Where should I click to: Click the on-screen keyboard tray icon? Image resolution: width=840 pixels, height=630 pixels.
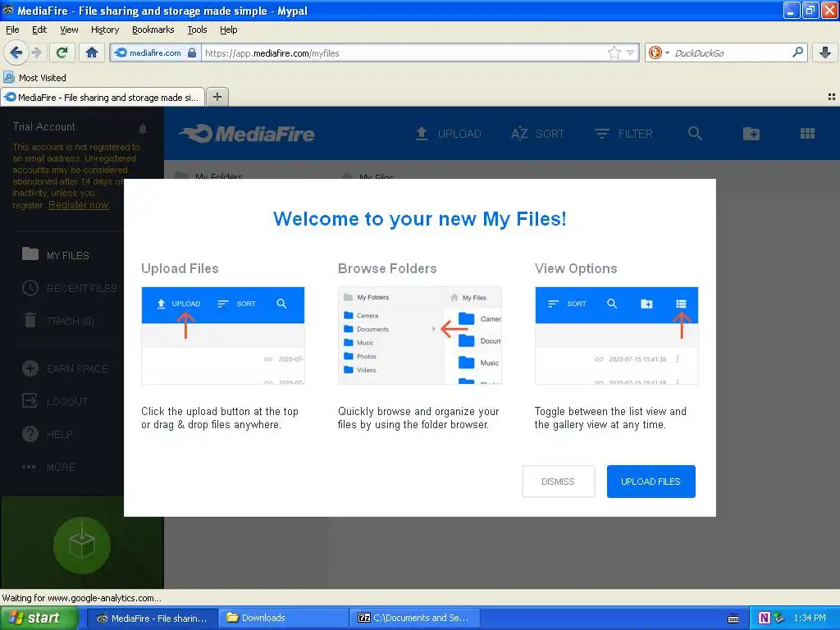(733, 619)
